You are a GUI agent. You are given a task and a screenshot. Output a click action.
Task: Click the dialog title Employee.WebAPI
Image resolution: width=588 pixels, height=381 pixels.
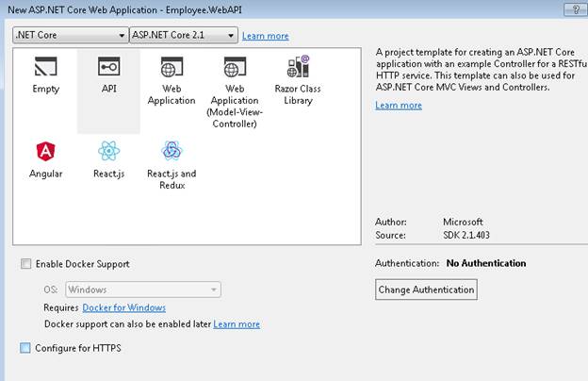204,9
